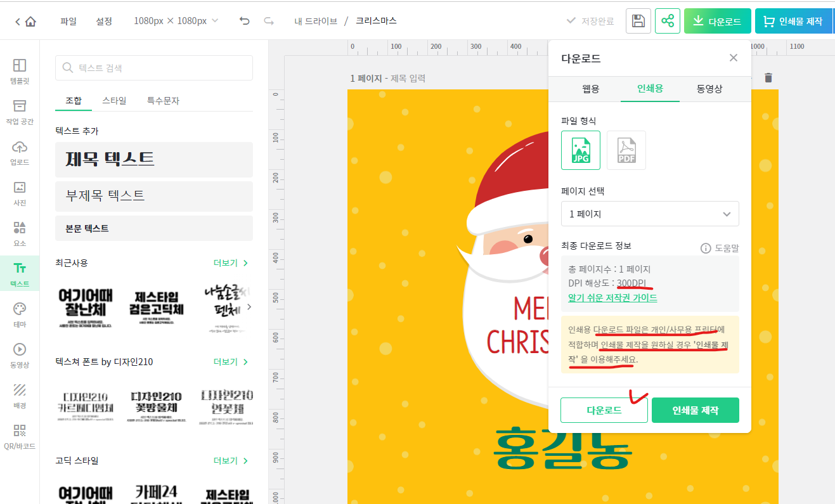The height and width of the screenshot is (504, 835).
Task: Expand 더보기 for 텍스쳐 폰트 by 디자인210
Action: pos(231,362)
